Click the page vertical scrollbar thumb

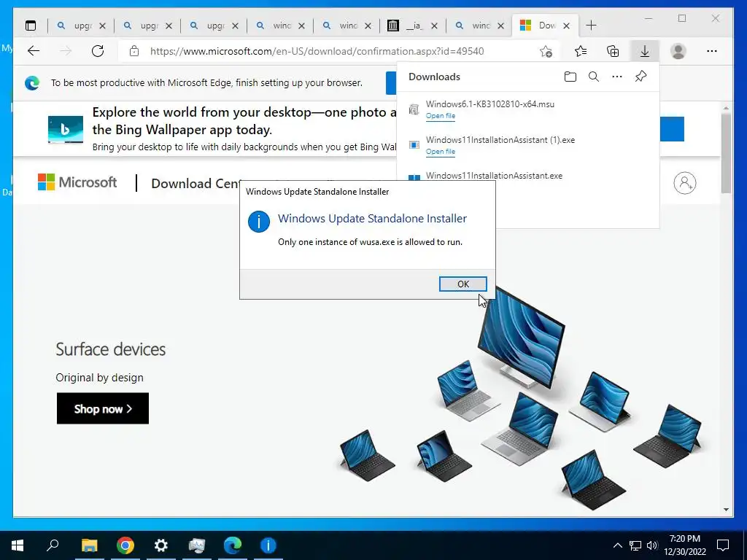726,153
